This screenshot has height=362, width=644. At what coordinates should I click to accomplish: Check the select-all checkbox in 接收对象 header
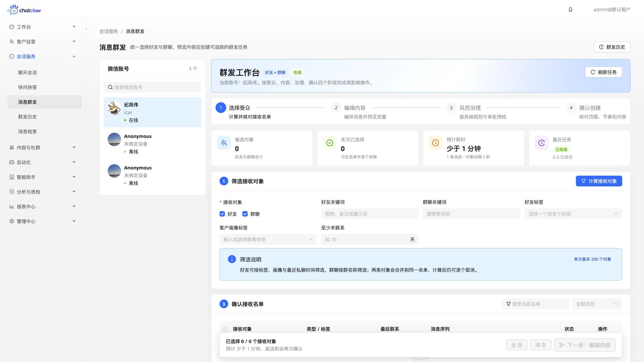pyautogui.click(x=225, y=329)
